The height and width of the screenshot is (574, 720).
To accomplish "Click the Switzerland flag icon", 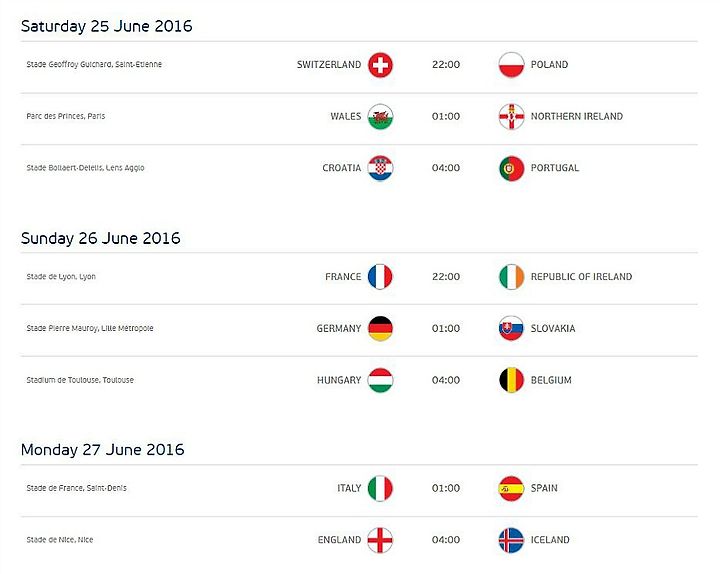I will coord(380,65).
